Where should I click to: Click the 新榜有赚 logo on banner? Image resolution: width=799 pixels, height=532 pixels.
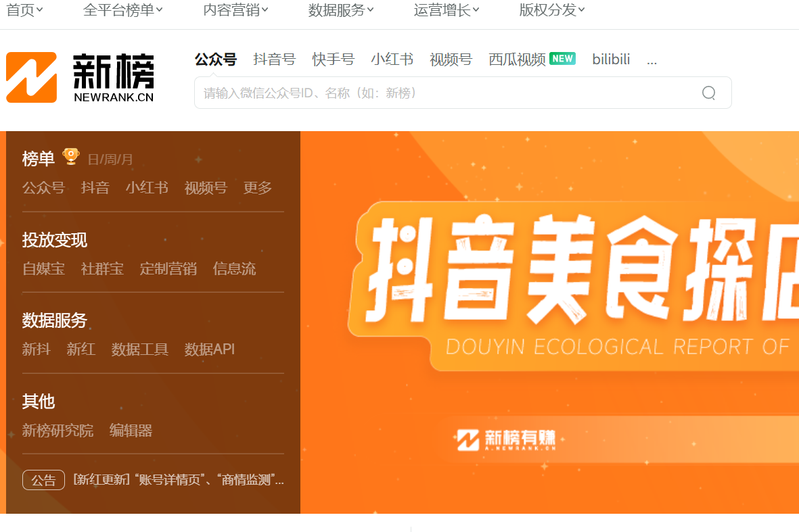(506, 440)
